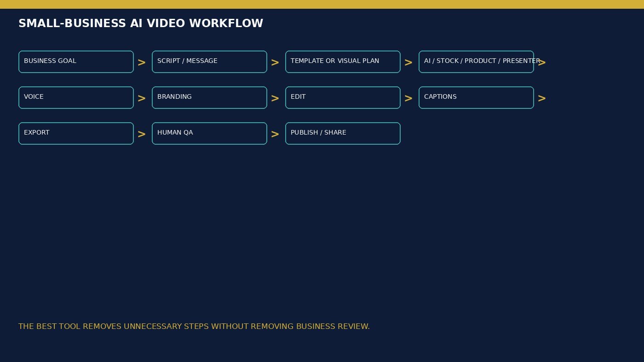Click the arrow after VOICE
Viewport: 644px width, 362px height.
[142, 98]
